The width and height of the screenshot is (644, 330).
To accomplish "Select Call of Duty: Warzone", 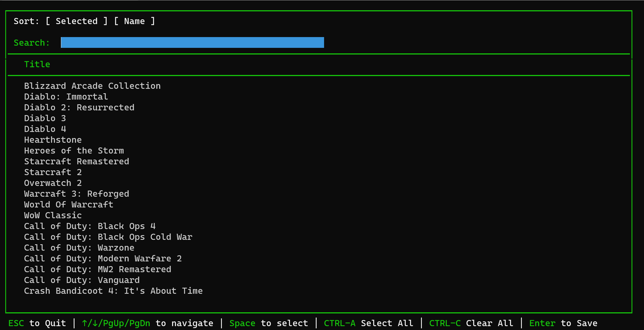I will tap(79, 248).
